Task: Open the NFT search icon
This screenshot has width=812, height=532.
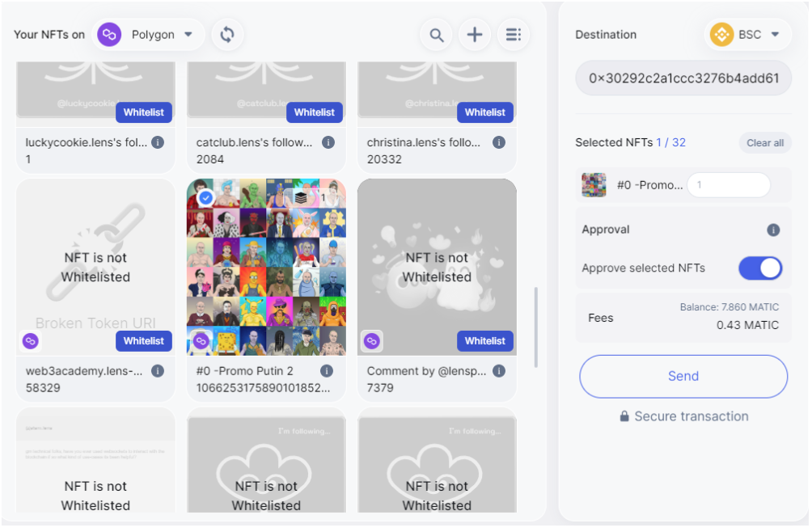Action: coord(437,35)
